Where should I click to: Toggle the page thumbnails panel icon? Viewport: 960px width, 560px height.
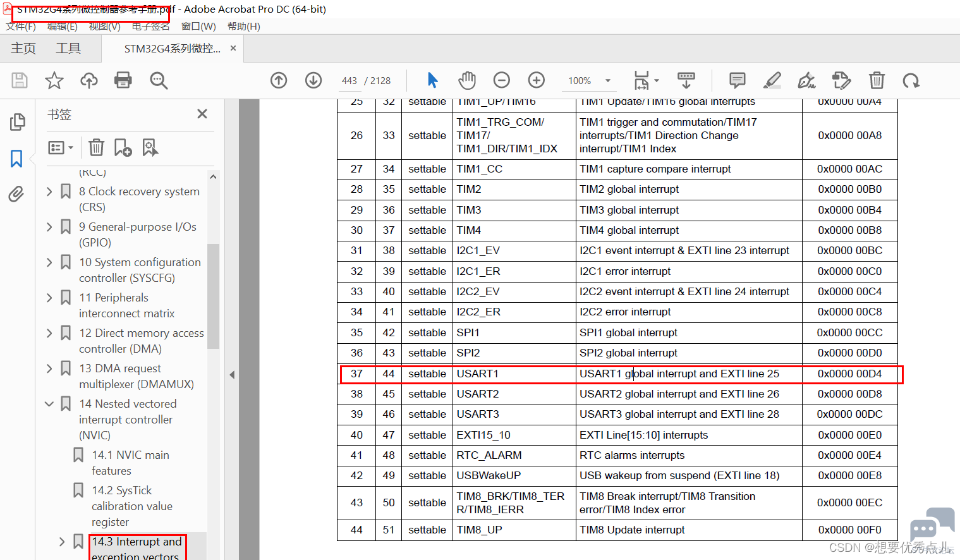18,122
